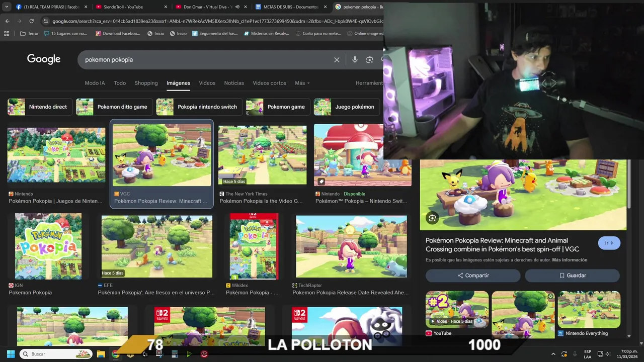The height and width of the screenshot is (362, 644).
Task: Open Nintendo Pokémon Pokopia Juegos thumbnail
Action: pyautogui.click(x=56, y=155)
